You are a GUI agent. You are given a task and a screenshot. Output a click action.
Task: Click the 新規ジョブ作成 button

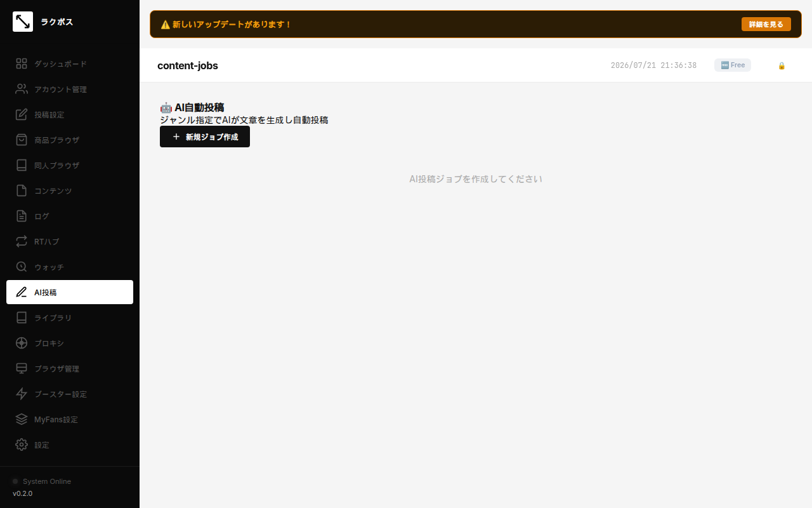pyautogui.click(x=205, y=137)
